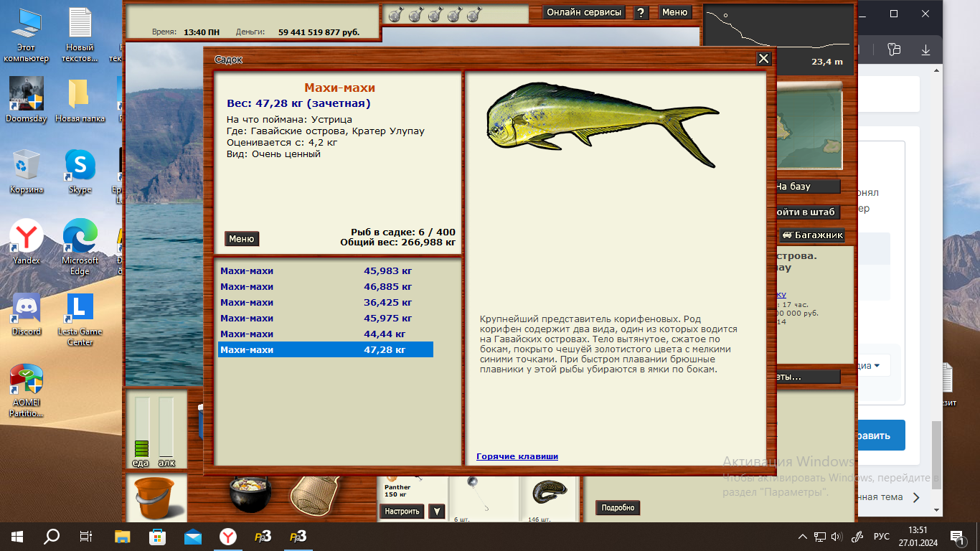The height and width of the screenshot is (551, 980).
Task: Follow the Горячие клавиши link
Action: pyautogui.click(x=517, y=456)
